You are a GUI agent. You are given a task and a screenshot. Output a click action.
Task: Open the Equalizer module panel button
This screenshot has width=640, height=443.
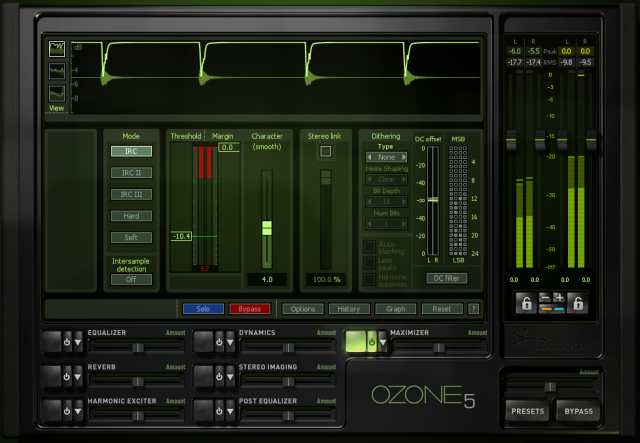[51, 342]
